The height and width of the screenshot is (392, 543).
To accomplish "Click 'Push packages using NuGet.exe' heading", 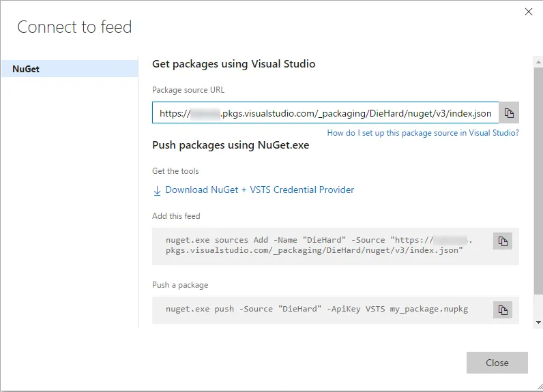I will 231,145.
